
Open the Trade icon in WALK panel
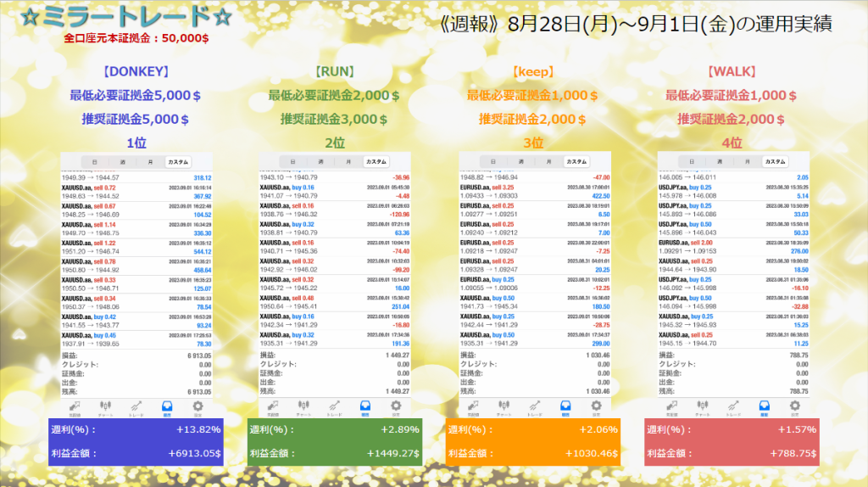coord(732,406)
